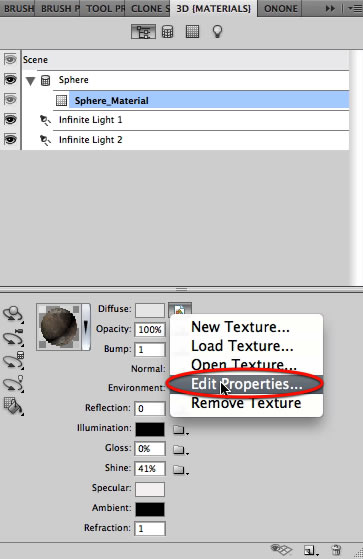
Task: Click the trash delete icon
Action: (x=336, y=550)
